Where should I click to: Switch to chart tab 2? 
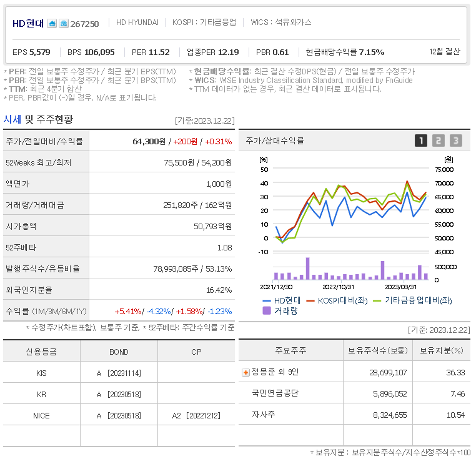(x=438, y=141)
